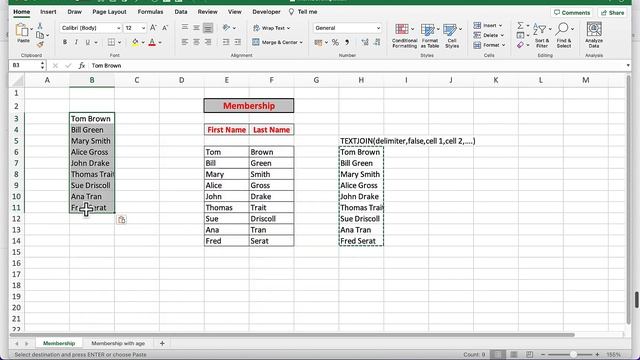Toggle Center horizontal alignment
Screen dimensions: 640x360
coord(196,42)
